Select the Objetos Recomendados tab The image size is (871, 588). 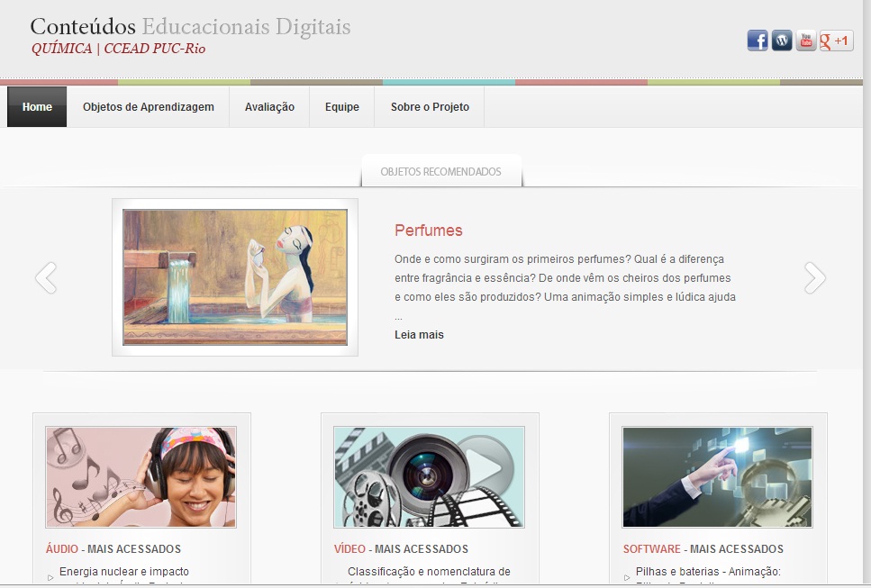[x=440, y=171]
